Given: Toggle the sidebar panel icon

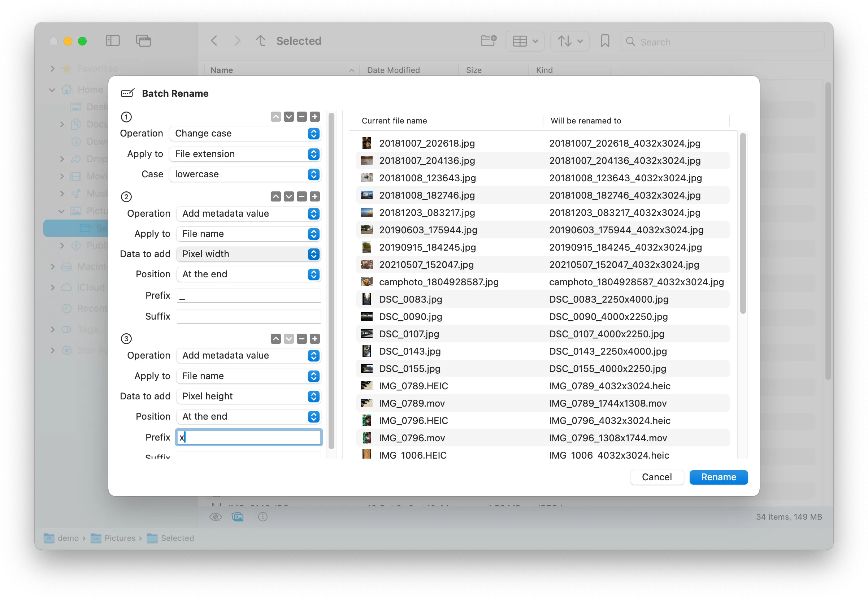Looking at the screenshot, I should (x=112, y=41).
